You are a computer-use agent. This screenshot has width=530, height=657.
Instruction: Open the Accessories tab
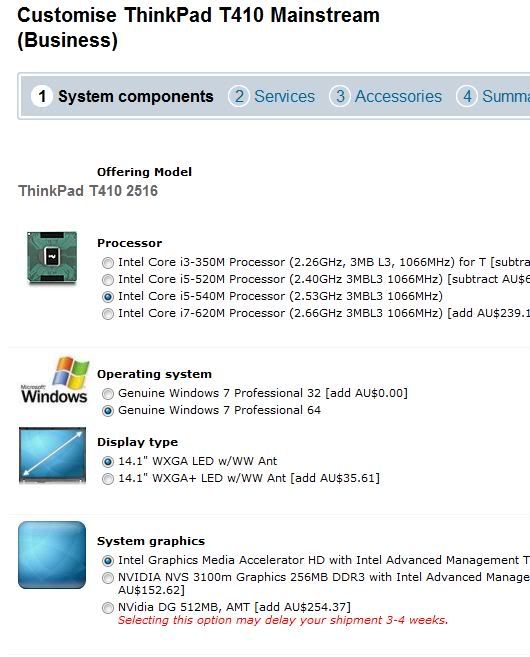(x=398, y=96)
